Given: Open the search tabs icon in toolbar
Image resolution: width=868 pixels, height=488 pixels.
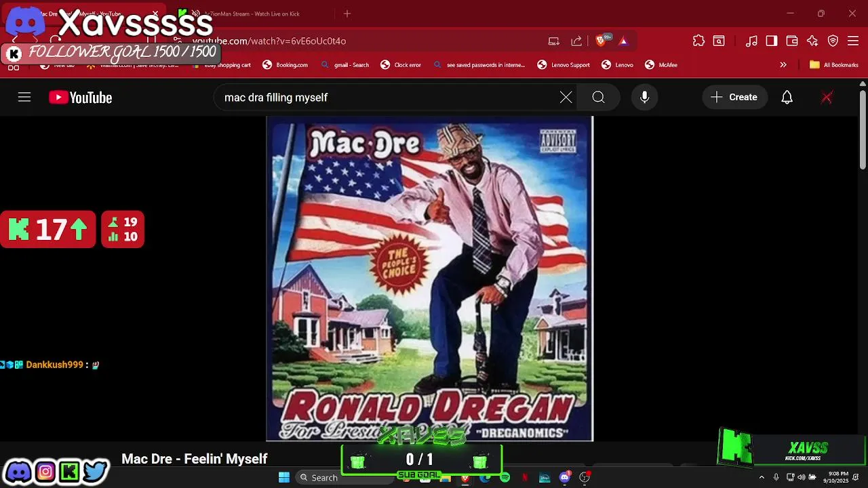Looking at the screenshot, I should pos(719,41).
